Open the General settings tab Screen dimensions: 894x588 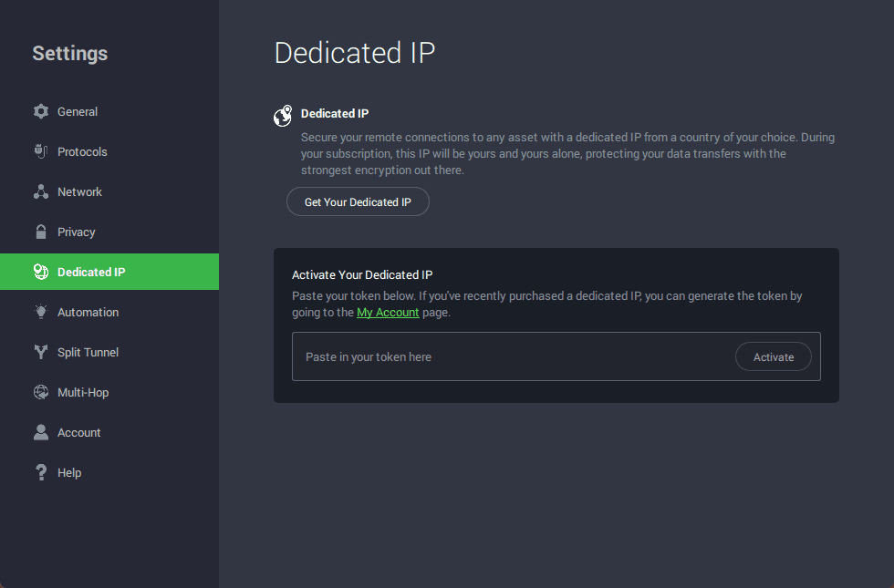[x=78, y=111]
